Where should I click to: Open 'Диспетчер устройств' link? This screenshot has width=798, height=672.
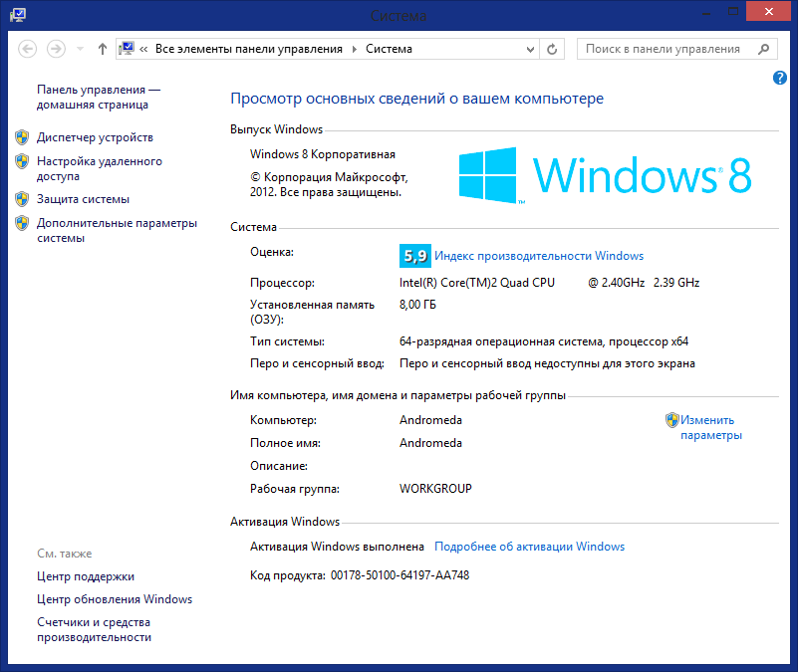pyautogui.click(x=95, y=137)
